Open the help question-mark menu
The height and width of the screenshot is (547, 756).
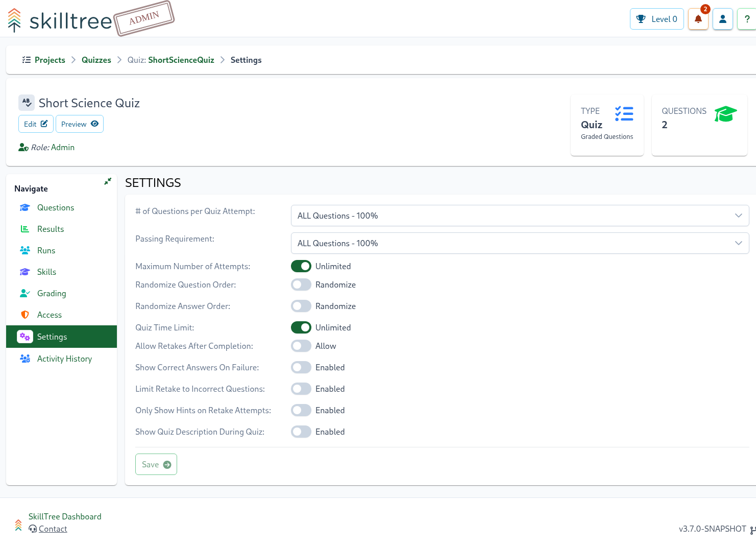click(x=747, y=19)
